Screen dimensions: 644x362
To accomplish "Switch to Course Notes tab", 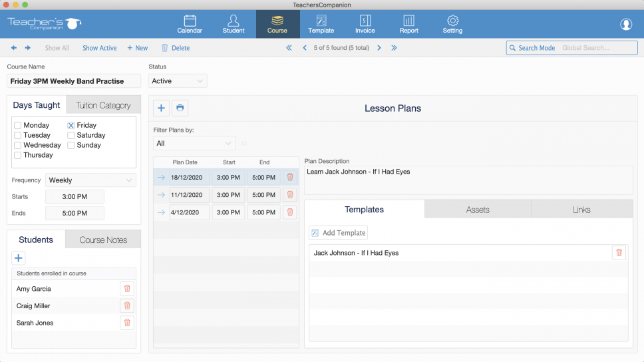I will click(x=103, y=240).
